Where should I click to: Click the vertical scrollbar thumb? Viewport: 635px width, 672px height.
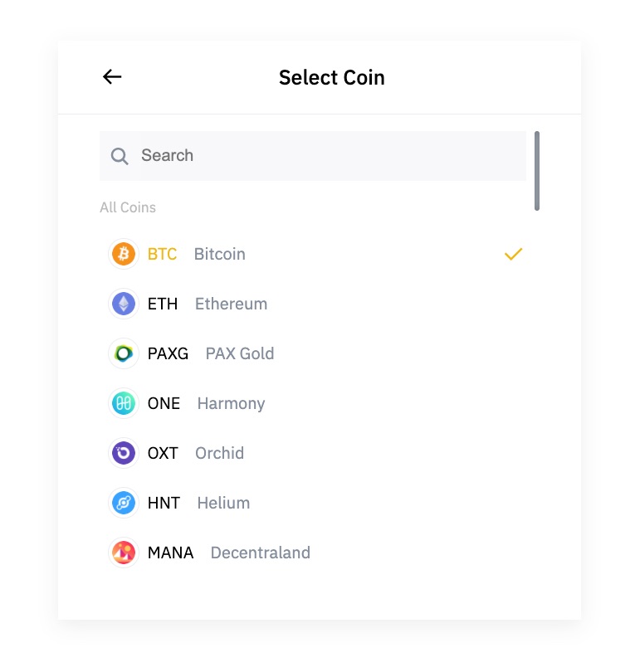point(537,170)
